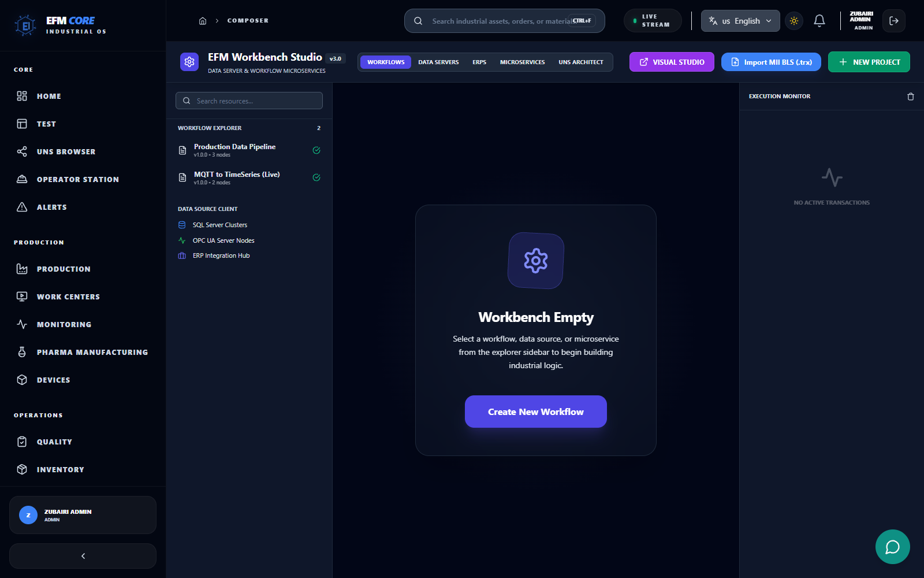Screen dimensions: 924x578
Task: Click the OPC UA Server Nodes icon
Action: [182, 240]
